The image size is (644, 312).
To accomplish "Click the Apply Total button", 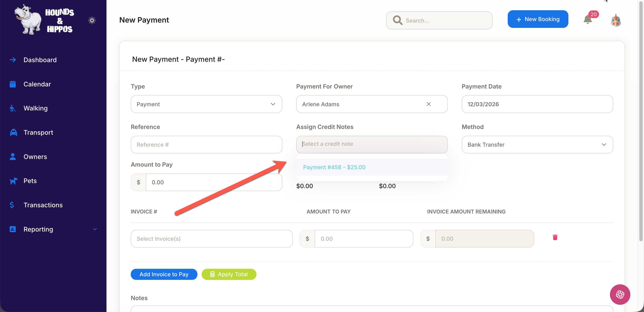I will point(229,274).
